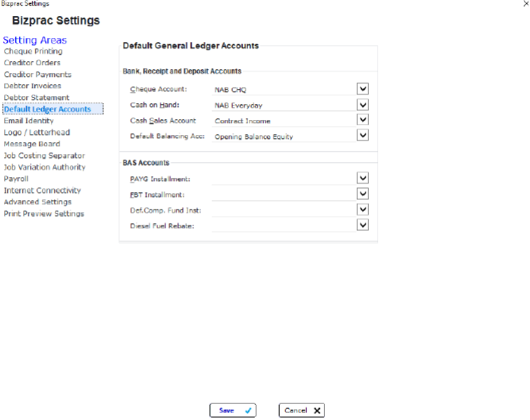Select Job Costing Separator
Image resolution: width=530 pixels, height=420 pixels.
click(x=44, y=156)
